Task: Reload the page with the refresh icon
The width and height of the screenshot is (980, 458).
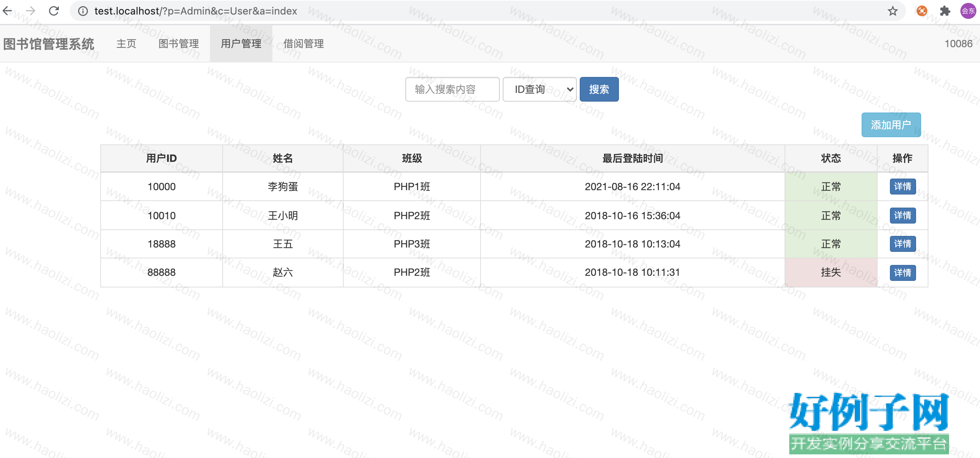Action: tap(54, 11)
